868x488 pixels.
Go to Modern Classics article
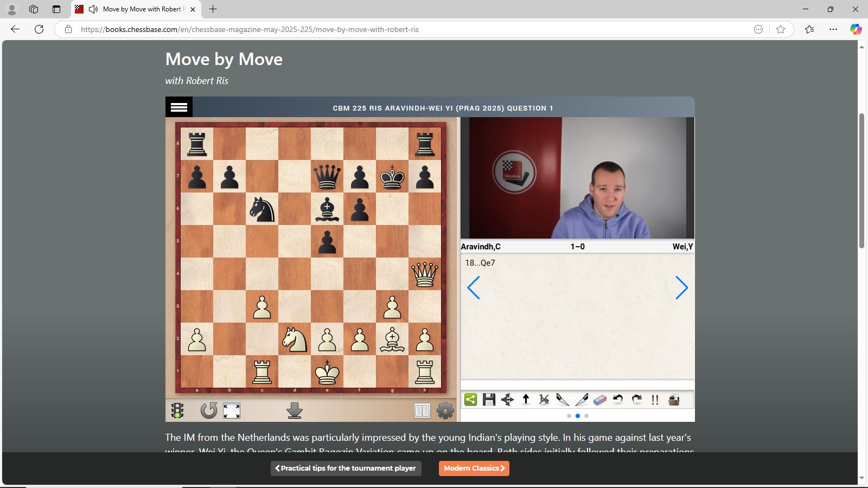click(474, 468)
